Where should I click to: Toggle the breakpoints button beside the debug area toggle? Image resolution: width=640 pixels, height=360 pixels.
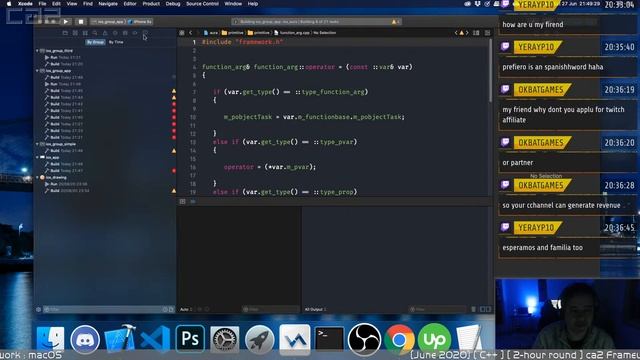[193, 201]
